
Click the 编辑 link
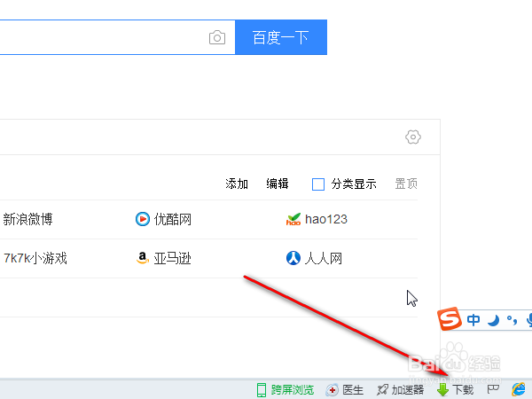point(278,184)
